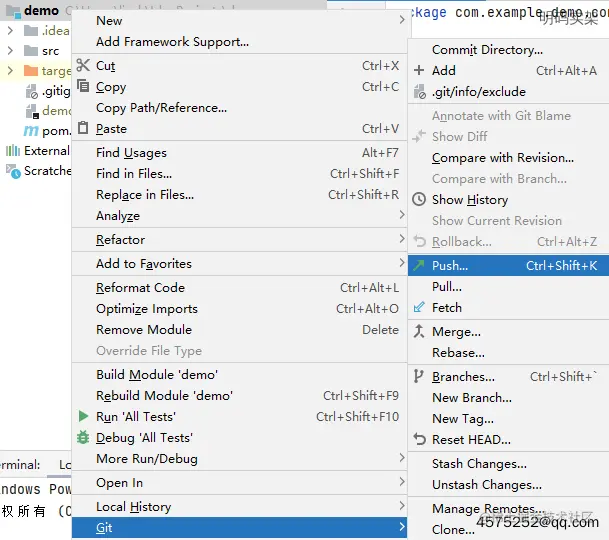This screenshot has height=540, width=609.
Task: Click the green Push arrow icon
Action: 419,265
